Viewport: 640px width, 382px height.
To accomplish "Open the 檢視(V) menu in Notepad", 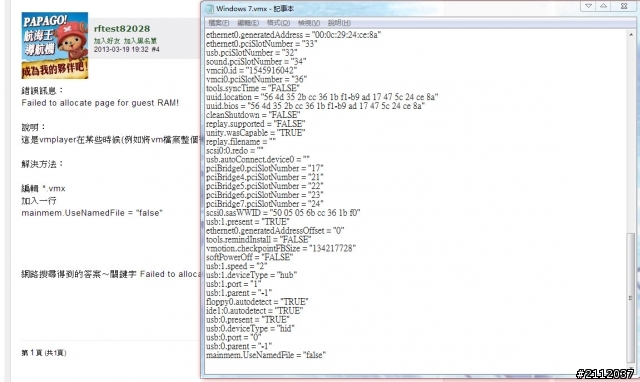I will coord(309,23).
